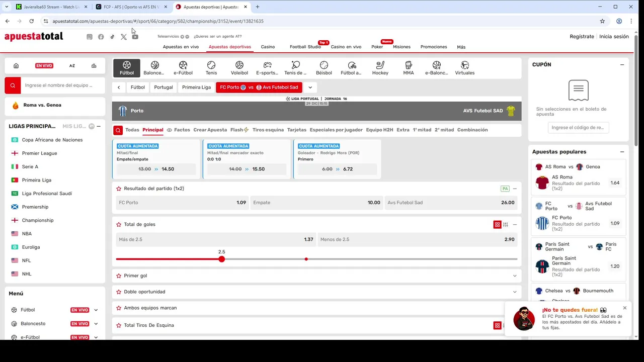Select the Voleibol sport icon
The width and height of the screenshot is (644, 362).
tap(239, 68)
